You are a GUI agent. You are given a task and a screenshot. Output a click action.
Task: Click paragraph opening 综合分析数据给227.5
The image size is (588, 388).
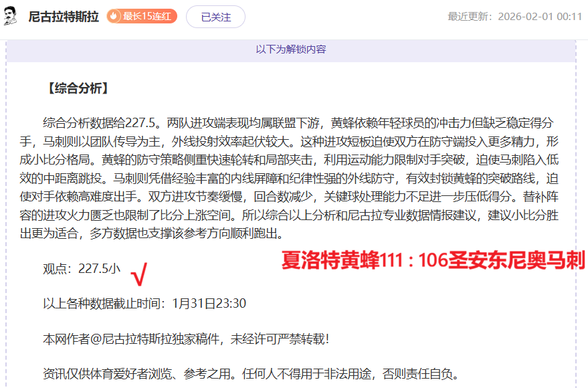click(x=100, y=123)
